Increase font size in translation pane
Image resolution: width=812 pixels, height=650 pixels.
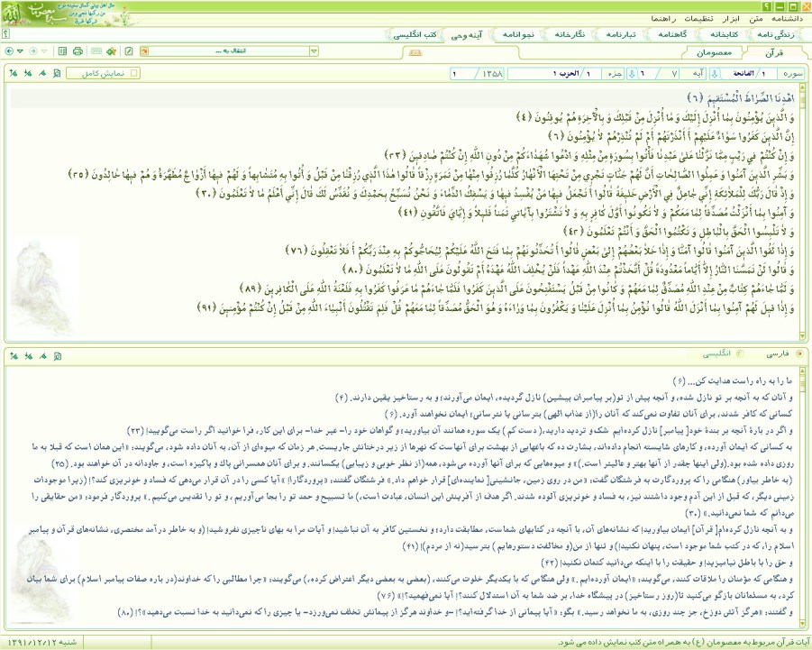14,356
